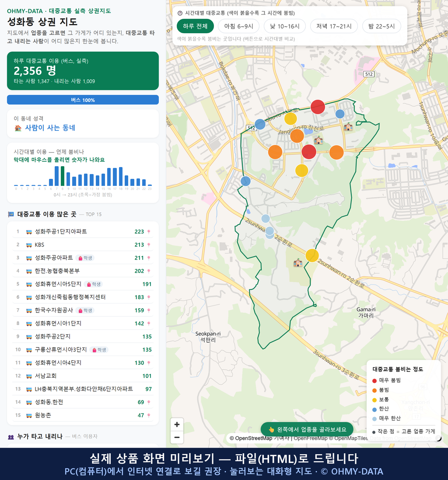
Task: Click the red marker on the northern boundary line
Action: point(318,107)
